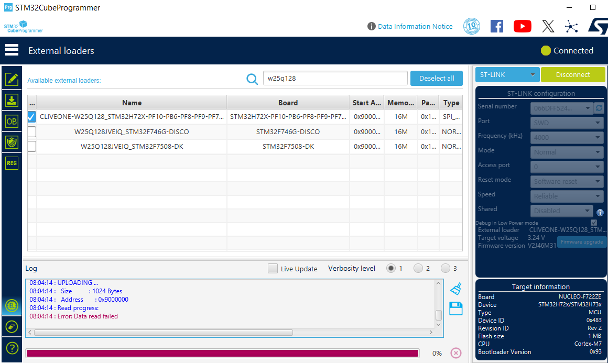608x364 pixels.
Task: Open the Option bytes (OB) panel
Action: (12, 121)
